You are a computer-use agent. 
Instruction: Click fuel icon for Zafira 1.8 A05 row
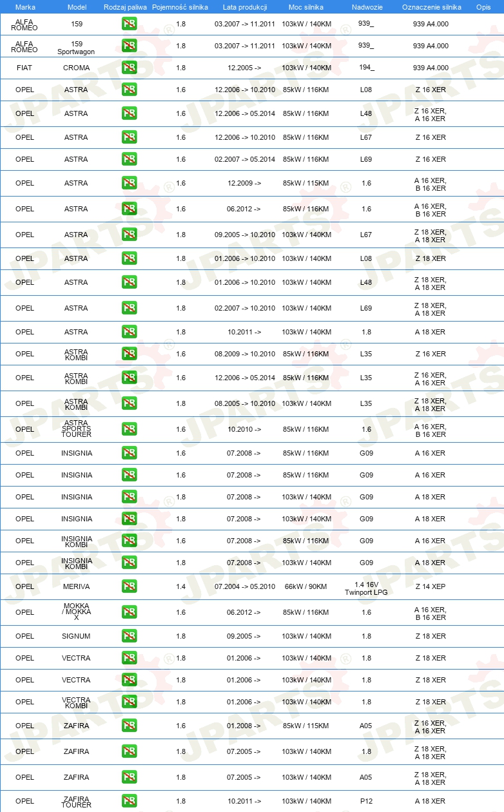click(x=130, y=777)
